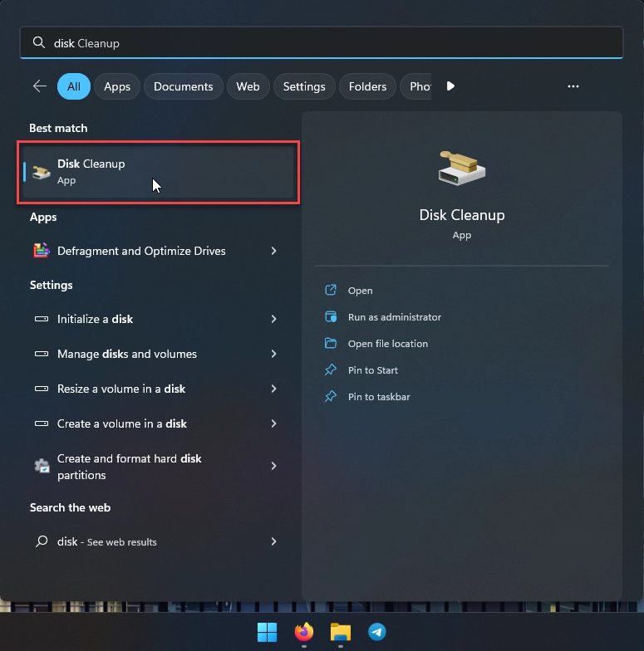Select the partially visible Photos filter tab
Viewport: 644px width, 651px height.
(415, 86)
